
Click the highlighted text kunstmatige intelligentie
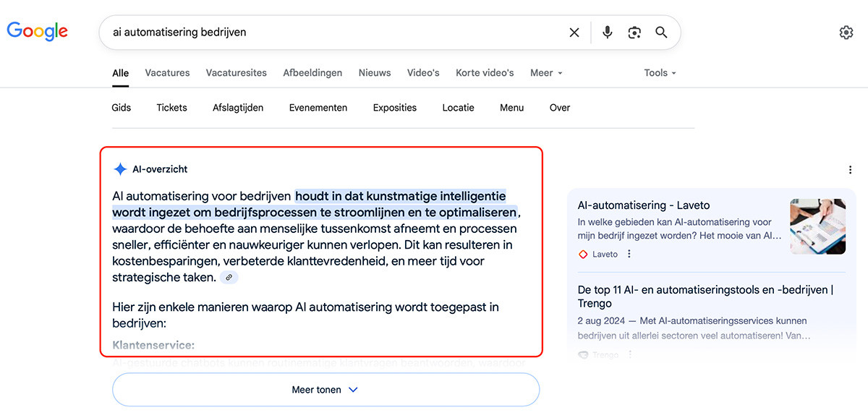pyautogui.click(x=436, y=196)
